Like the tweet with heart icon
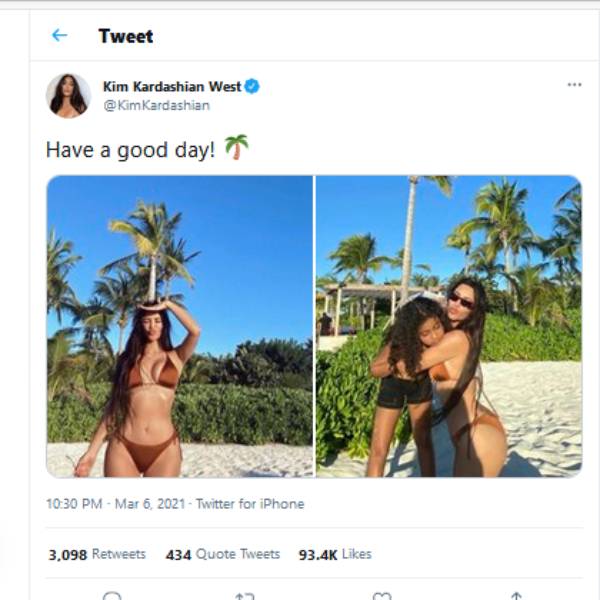 pyautogui.click(x=381, y=596)
